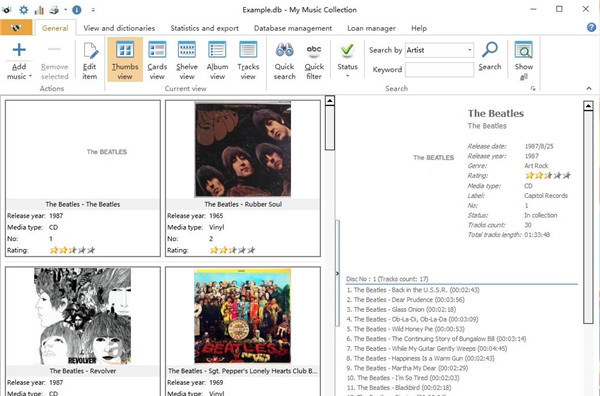Collapse the ribbon with chevron
Viewport: 600px width, 396px height.
click(589, 88)
